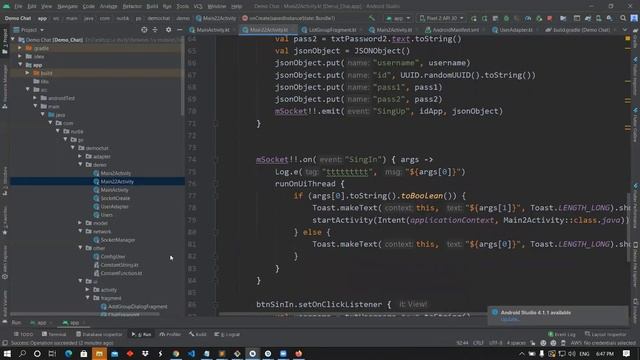Click the Android Studio 4.1.1 available notification

pyautogui.click(x=558, y=316)
